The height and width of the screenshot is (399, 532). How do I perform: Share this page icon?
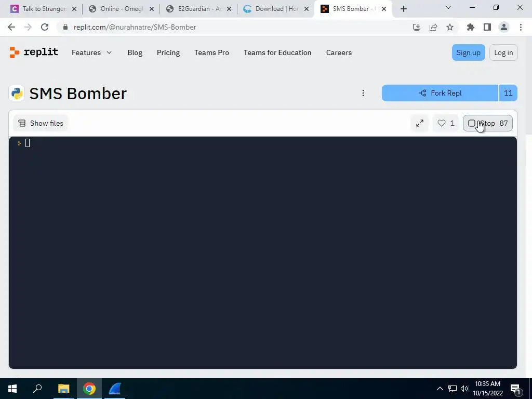point(433,27)
